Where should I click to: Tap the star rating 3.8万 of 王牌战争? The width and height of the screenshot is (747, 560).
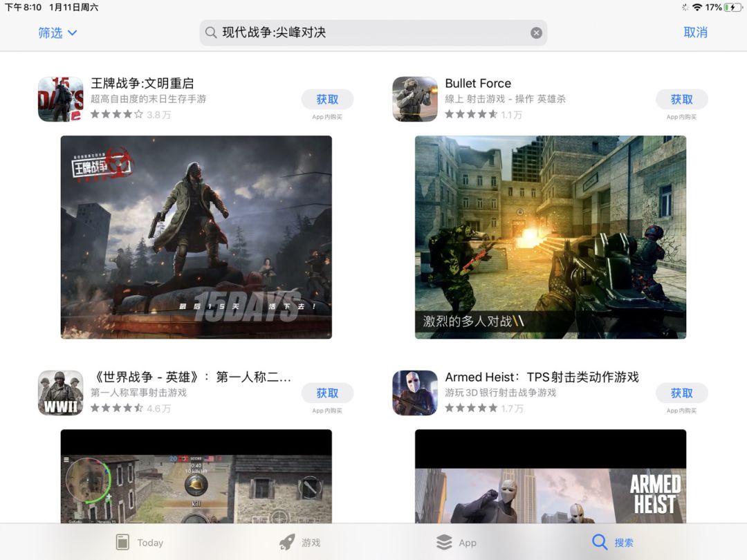131,114
